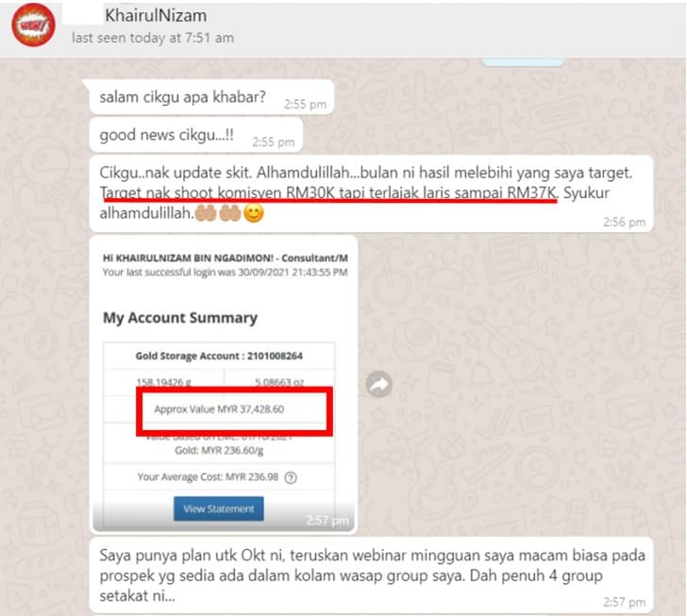687x616 pixels.
Task: Click the 2:56 pm timestamp of long message
Action: click(x=625, y=222)
